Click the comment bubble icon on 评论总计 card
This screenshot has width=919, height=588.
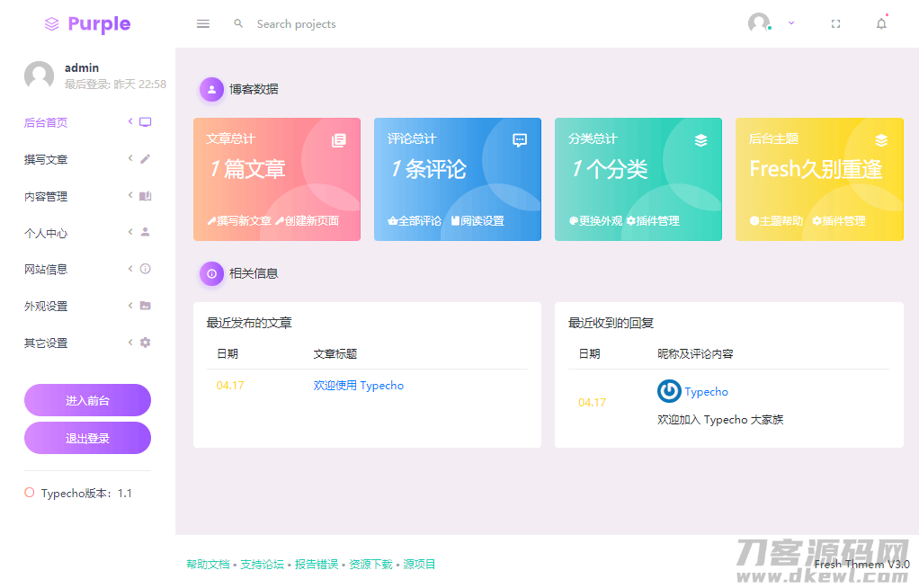(x=519, y=139)
